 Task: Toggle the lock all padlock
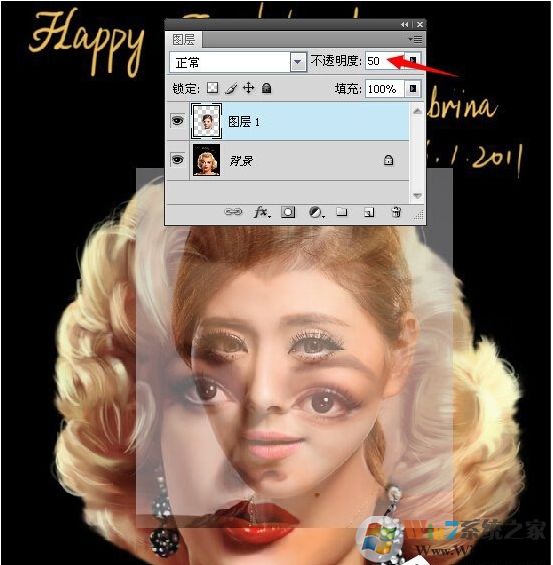click(266, 88)
